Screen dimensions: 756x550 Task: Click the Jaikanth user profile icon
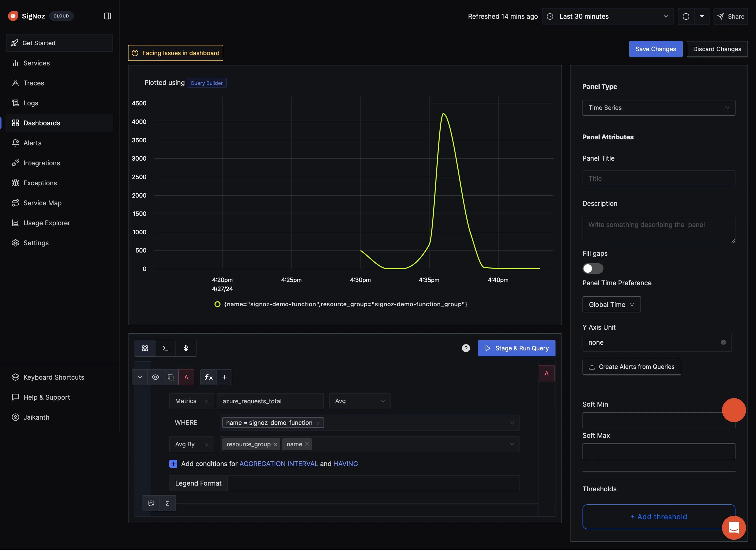click(x=15, y=417)
